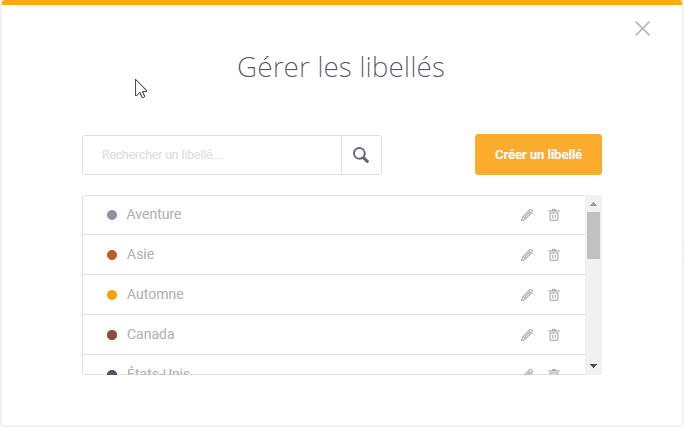Click the orange color dot for Automne
The image size is (684, 427).
(x=112, y=295)
